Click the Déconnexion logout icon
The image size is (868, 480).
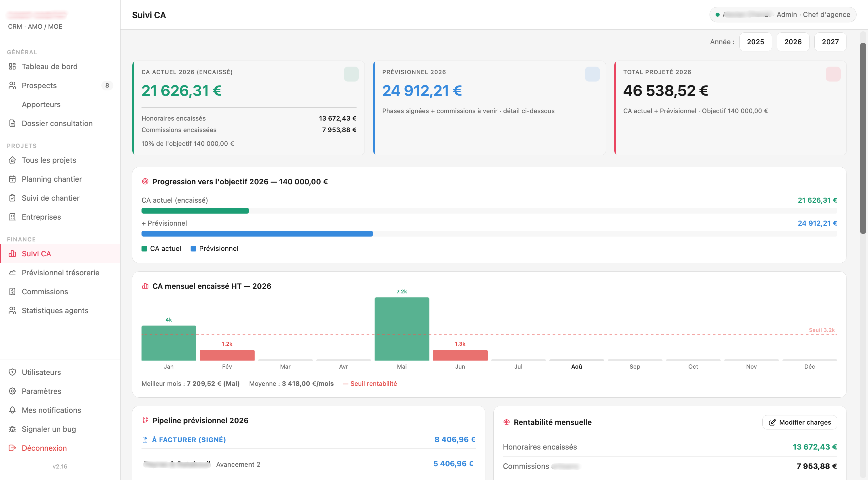[12, 448]
